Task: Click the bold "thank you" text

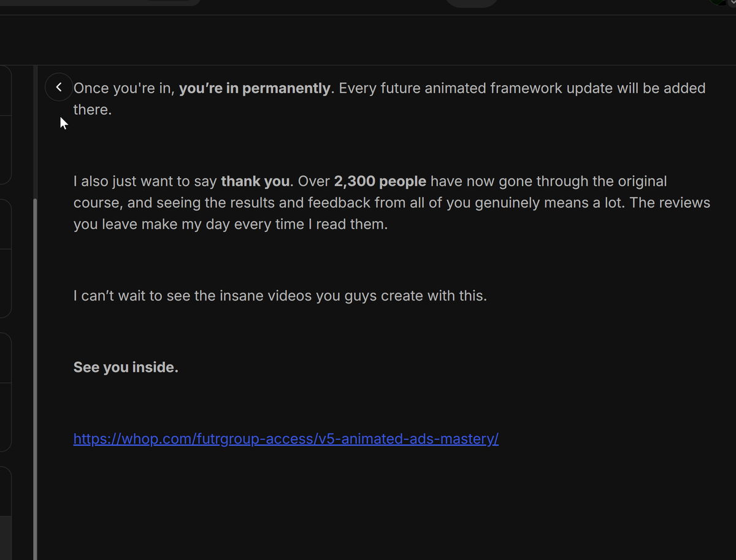Action: coord(255,182)
